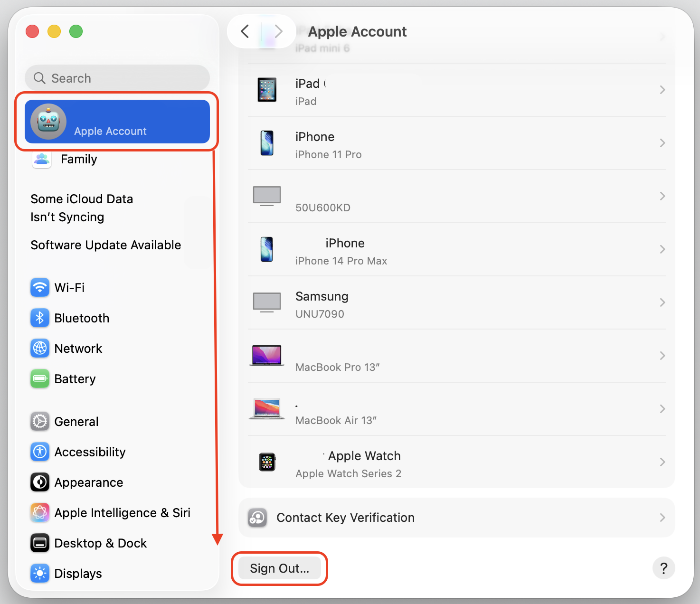
Task: Focus the Search field
Action: (117, 78)
